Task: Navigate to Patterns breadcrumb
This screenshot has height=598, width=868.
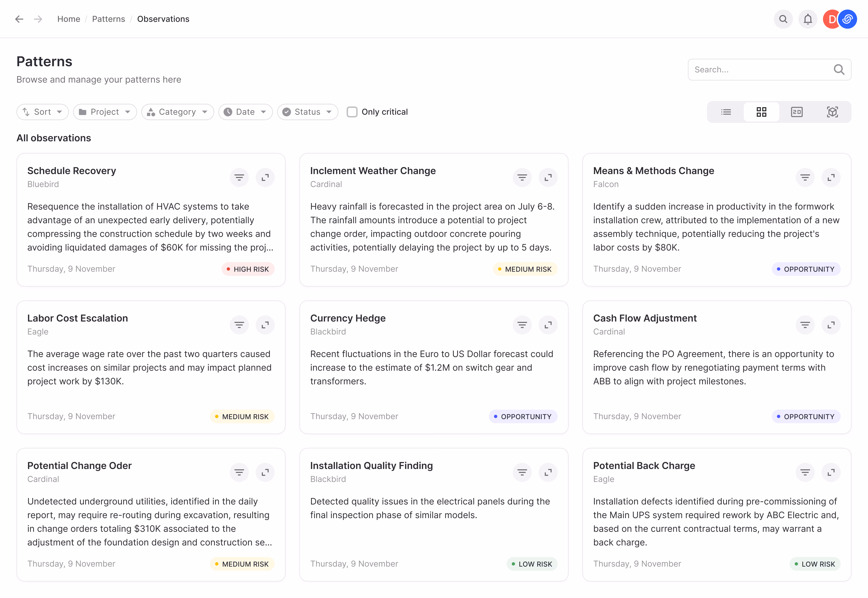Action: (x=109, y=19)
